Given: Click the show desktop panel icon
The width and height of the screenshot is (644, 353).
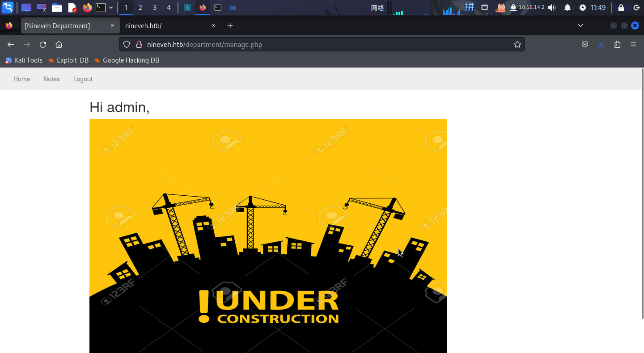Looking at the screenshot, I should coord(26,8).
